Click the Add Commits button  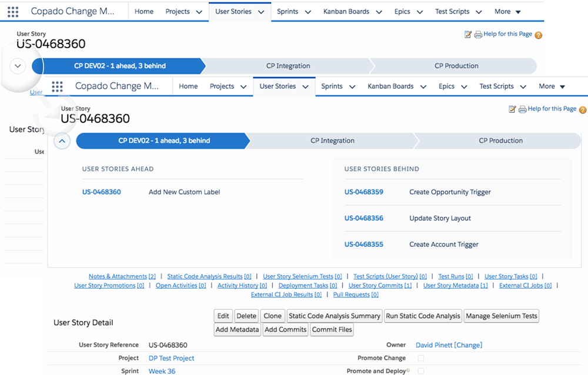pos(285,330)
